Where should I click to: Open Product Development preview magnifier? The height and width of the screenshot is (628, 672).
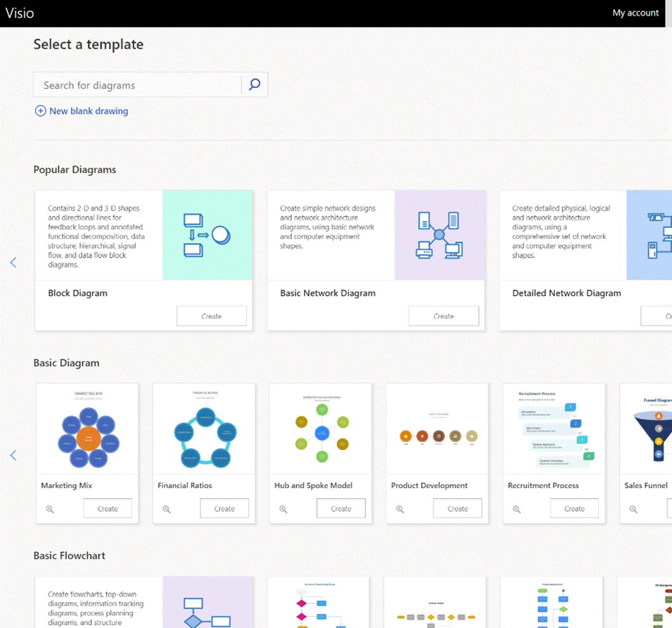400,509
